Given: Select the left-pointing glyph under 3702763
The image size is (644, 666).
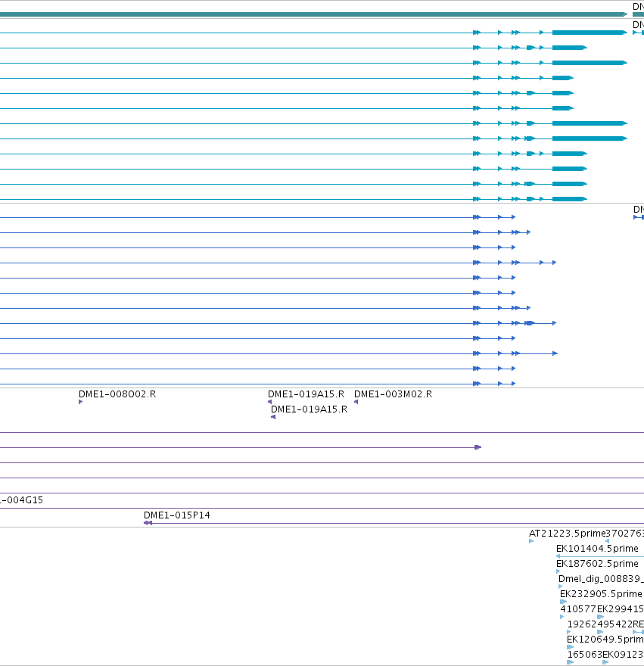Looking at the screenshot, I should (607, 541).
